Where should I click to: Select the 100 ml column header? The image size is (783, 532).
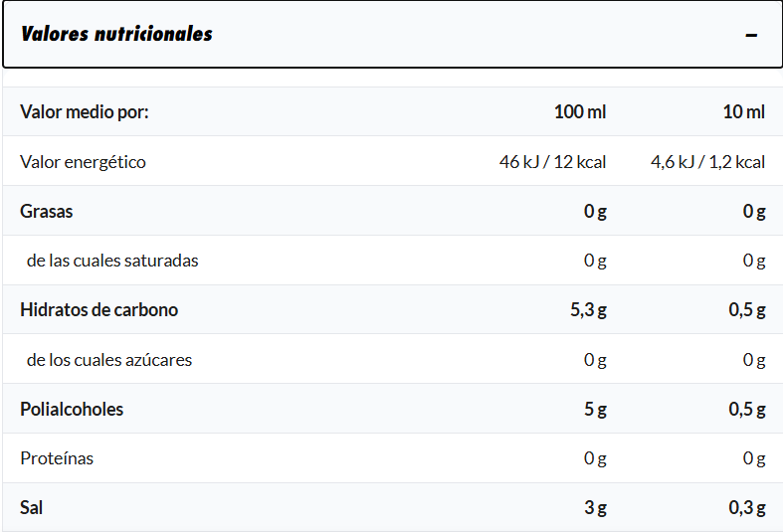[x=580, y=111]
